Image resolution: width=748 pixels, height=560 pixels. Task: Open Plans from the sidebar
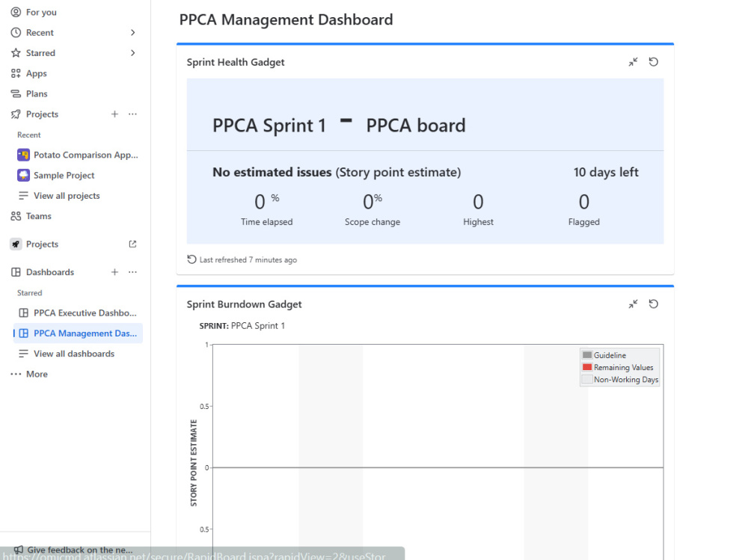[30, 94]
